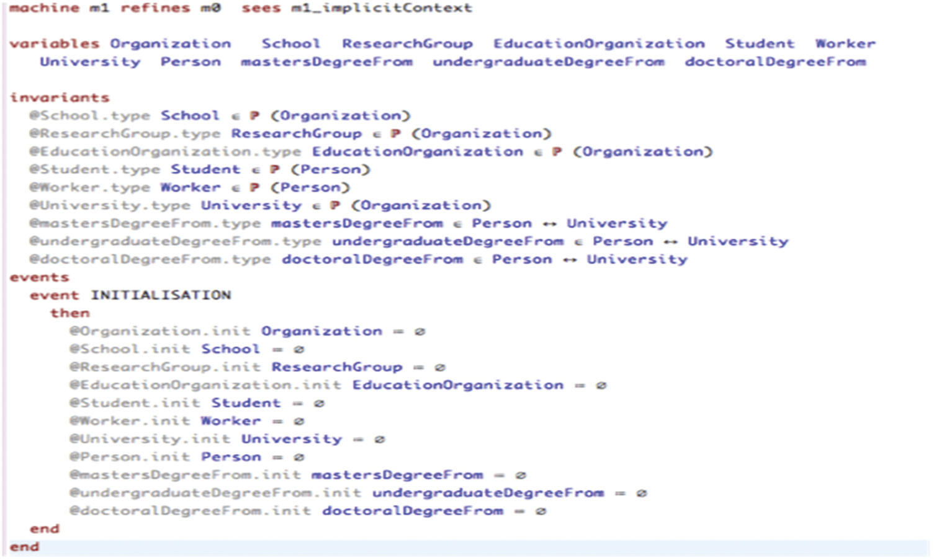Viewport: 934px width, 560px height.
Task: Select the 'invariants' section keyword
Action: pyautogui.click(x=60, y=98)
